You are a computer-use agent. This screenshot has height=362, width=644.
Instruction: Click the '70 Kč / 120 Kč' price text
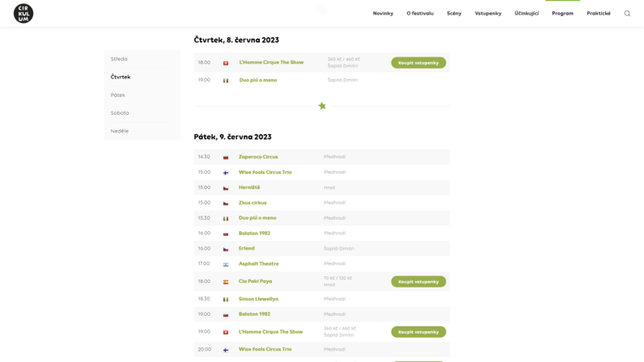(x=337, y=278)
